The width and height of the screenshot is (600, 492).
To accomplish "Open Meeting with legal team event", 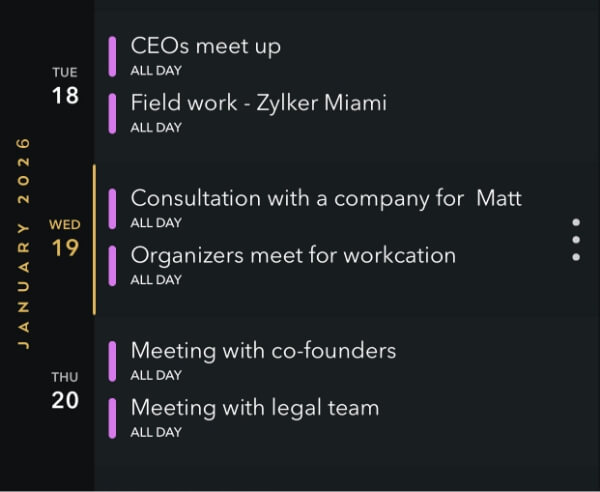I will pyautogui.click(x=255, y=408).
